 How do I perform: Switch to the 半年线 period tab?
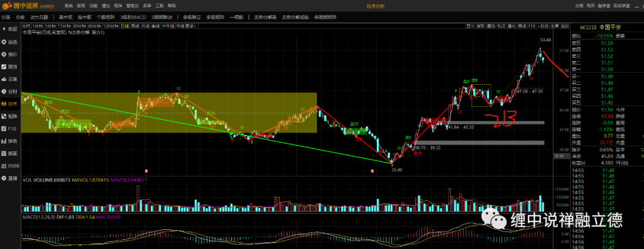[x=168, y=26]
